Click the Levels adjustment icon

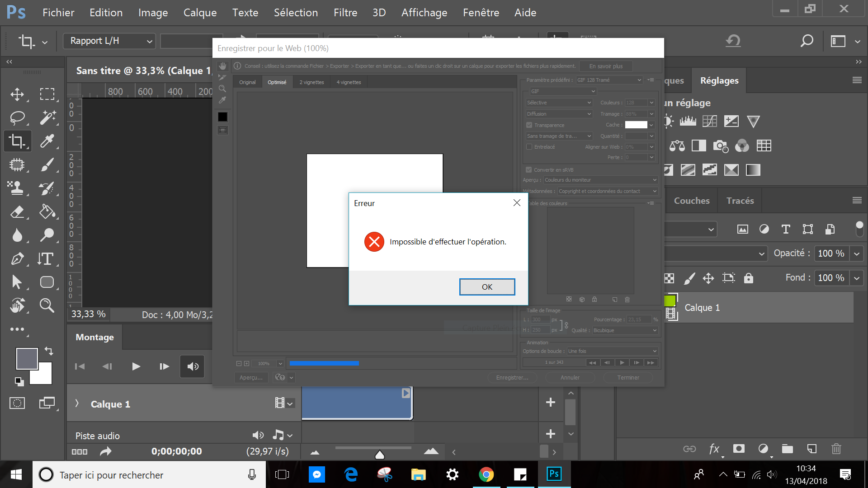click(688, 121)
